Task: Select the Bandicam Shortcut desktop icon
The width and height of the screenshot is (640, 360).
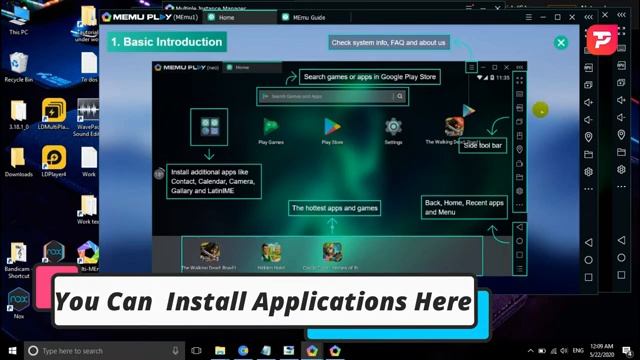Action: click(x=18, y=260)
